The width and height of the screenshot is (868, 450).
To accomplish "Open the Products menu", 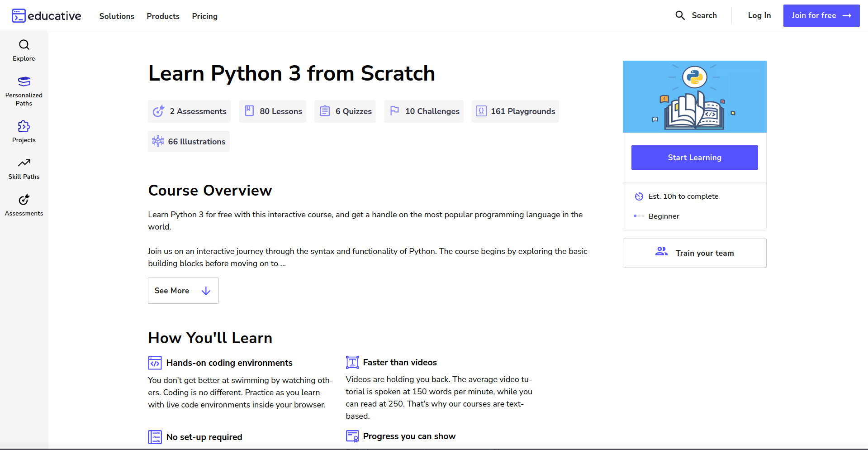I will point(163,16).
